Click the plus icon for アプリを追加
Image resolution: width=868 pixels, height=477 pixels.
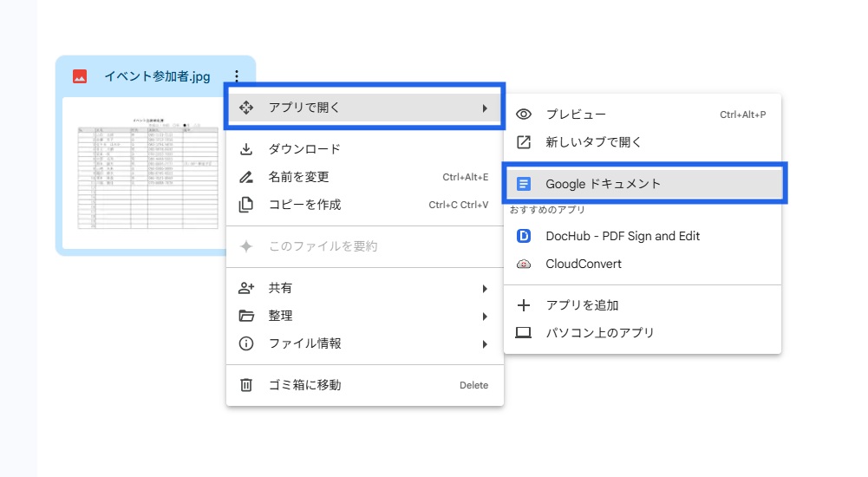(524, 305)
